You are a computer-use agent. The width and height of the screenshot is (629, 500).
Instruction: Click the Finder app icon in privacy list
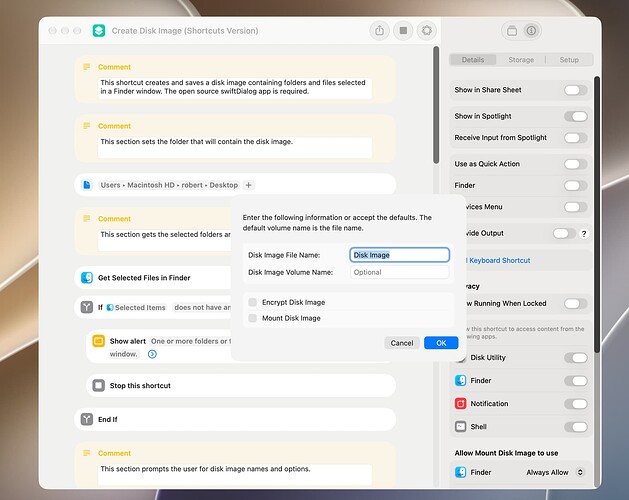click(x=461, y=380)
